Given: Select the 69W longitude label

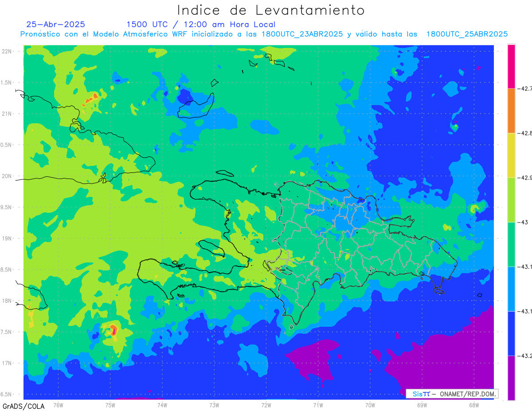Looking at the screenshot, I should tap(422, 405).
